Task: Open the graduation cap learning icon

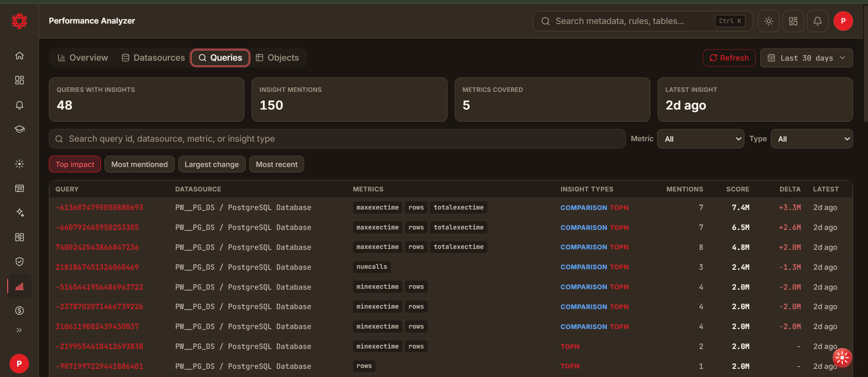Action: pos(19,129)
